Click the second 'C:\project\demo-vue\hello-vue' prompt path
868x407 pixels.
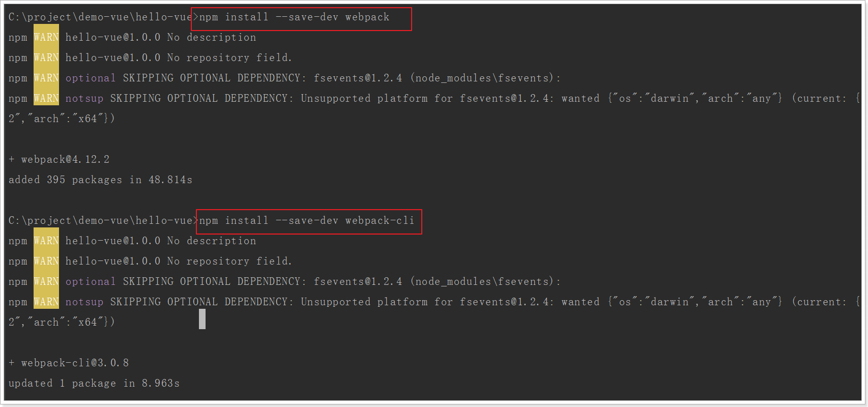(100, 221)
